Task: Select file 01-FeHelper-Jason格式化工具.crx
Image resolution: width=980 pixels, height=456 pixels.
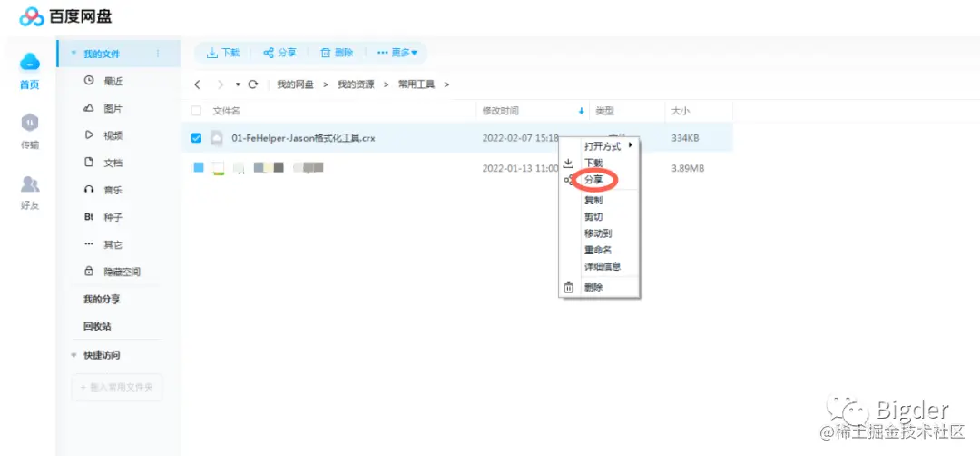Action: click(304, 138)
